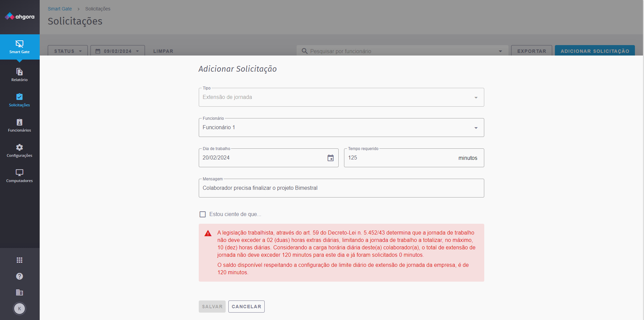This screenshot has height=320, width=644.
Task: Open Computadores in the sidebar
Action: (x=20, y=176)
